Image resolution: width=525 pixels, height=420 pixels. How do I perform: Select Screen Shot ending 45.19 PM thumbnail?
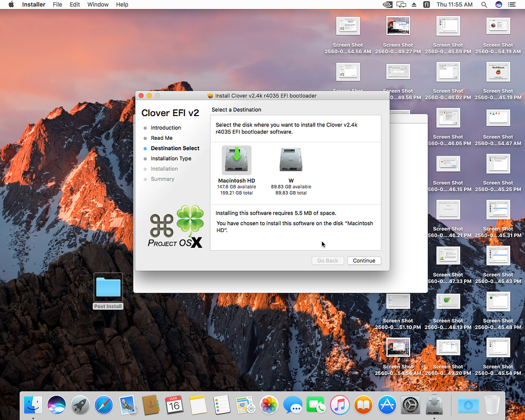498,72
